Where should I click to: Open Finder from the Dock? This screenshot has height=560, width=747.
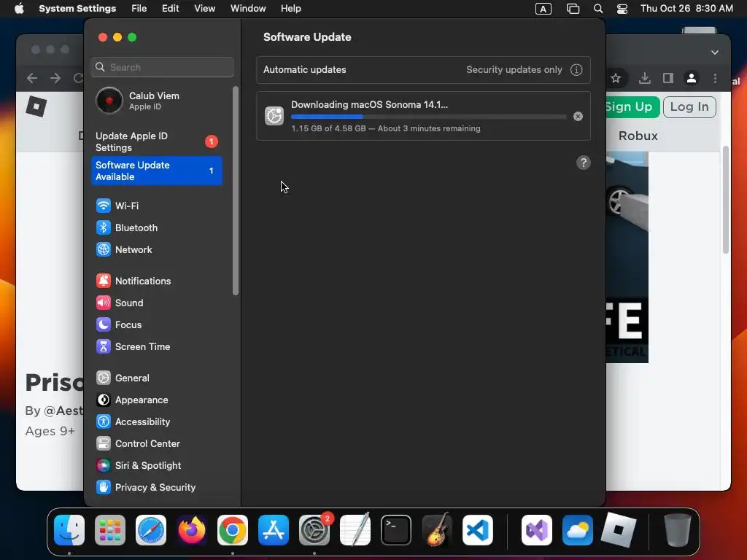(69, 530)
